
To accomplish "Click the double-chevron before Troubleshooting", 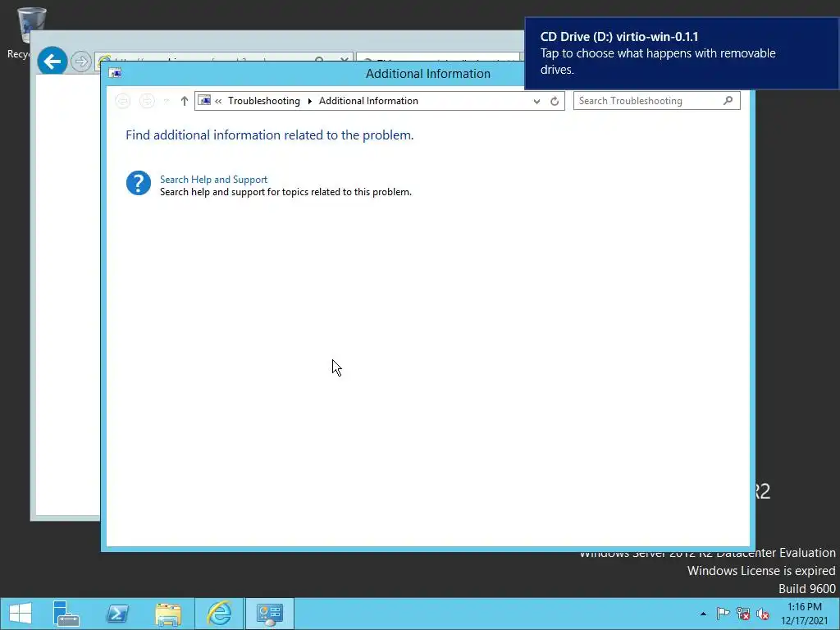I will click(218, 101).
